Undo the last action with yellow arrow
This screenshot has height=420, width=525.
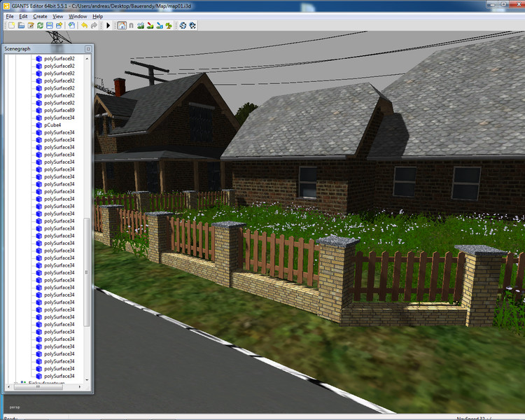(x=85, y=25)
